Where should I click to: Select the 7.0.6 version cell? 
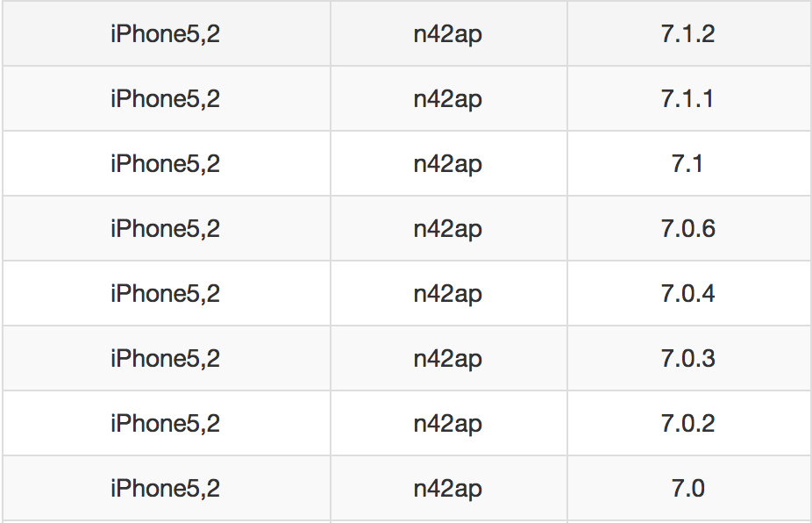(x=687, y=228)
